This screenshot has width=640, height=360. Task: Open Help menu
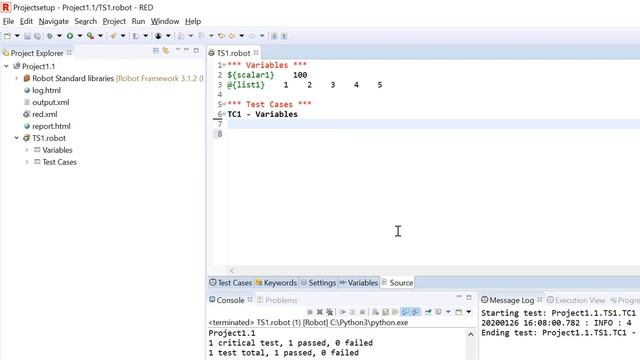193,21
